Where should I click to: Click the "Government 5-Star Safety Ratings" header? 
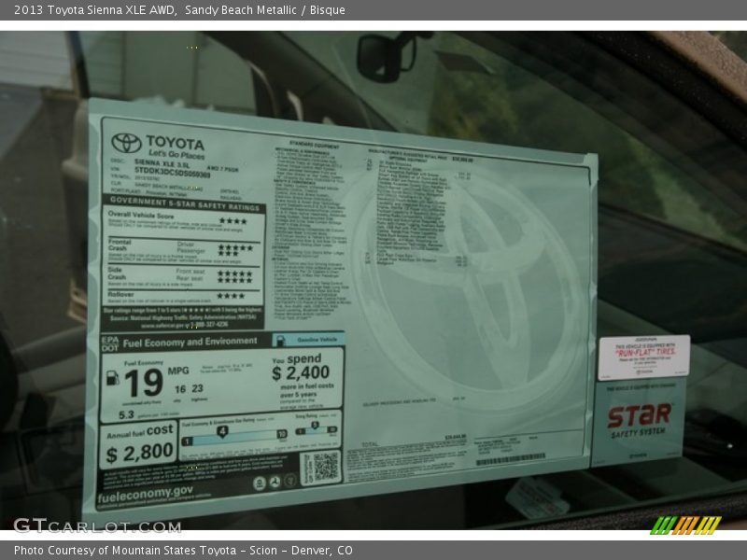tap(185, 203)
